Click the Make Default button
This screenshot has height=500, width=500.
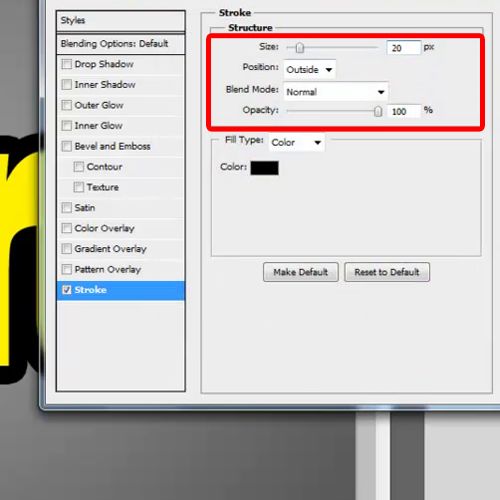pyautogui.click(x=301, y=272)
